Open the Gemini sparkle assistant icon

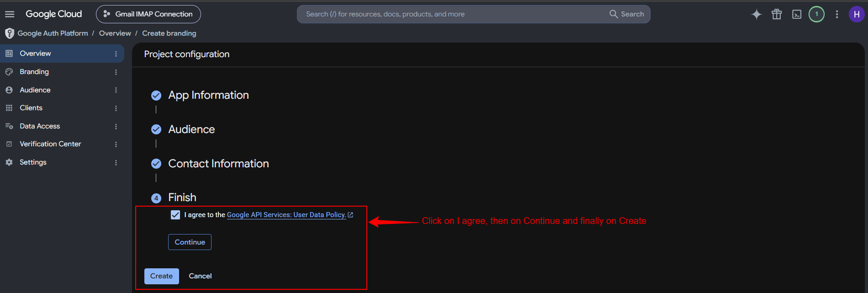(x=757, y=14)
